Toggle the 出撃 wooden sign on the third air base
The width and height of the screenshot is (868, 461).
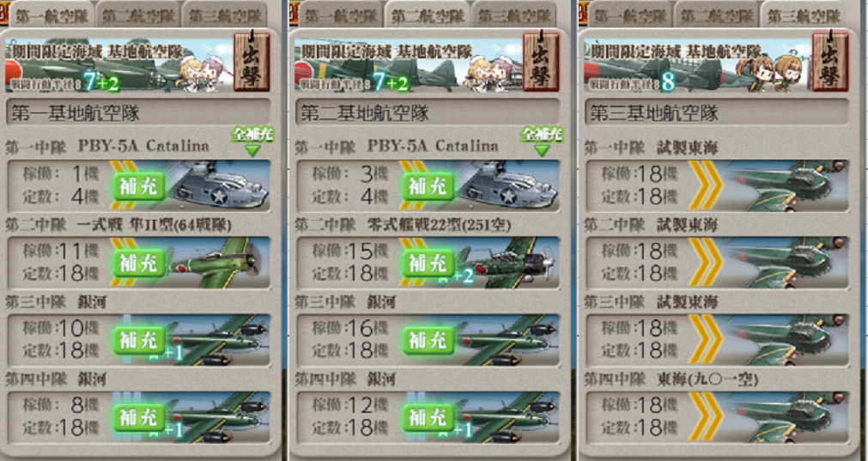pos(830,61)
